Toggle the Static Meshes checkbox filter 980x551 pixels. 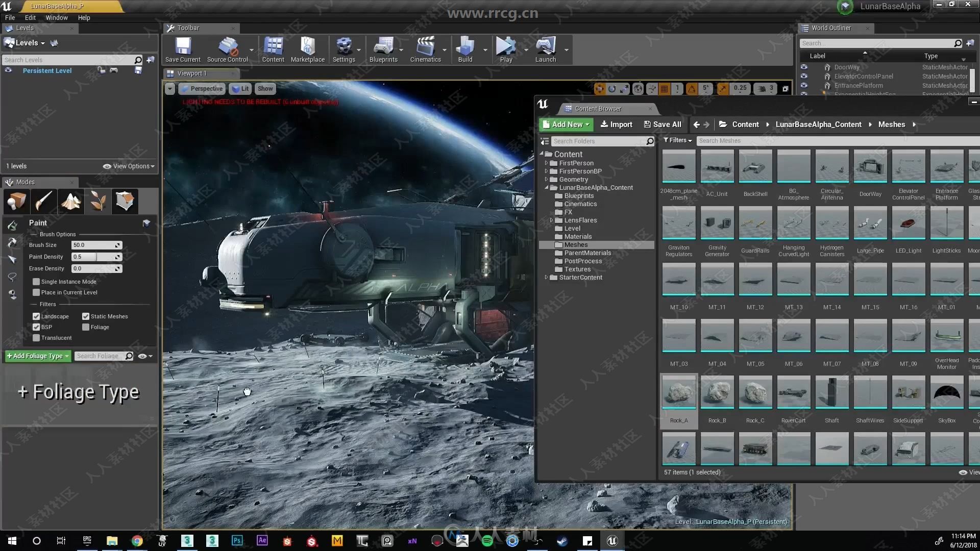click(85, 315)
